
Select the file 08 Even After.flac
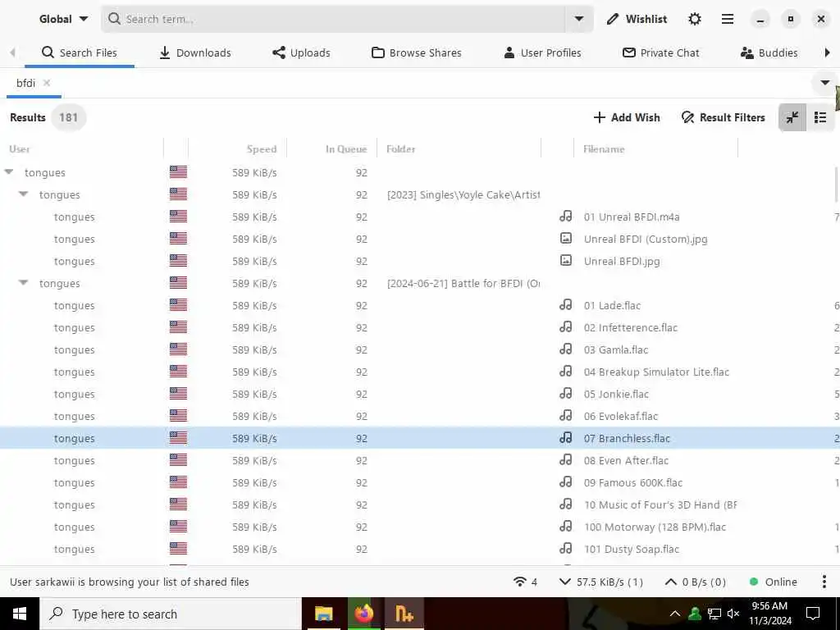(626, 461)
